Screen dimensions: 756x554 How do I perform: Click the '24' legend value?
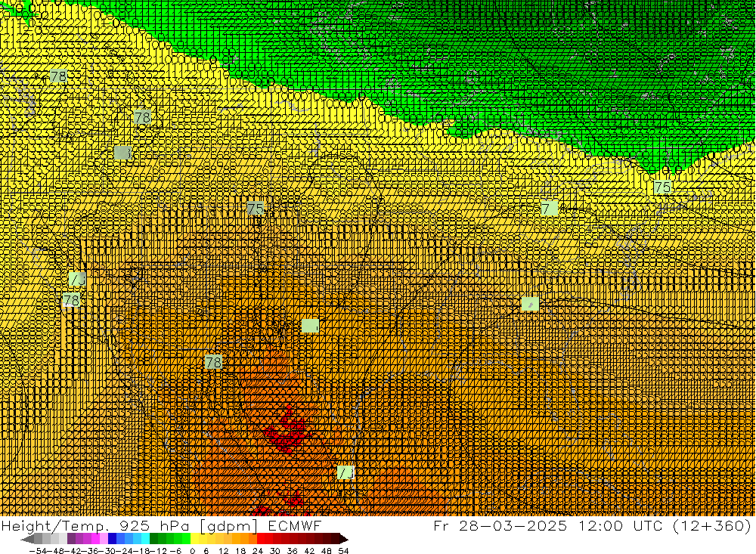click(258, 551)
